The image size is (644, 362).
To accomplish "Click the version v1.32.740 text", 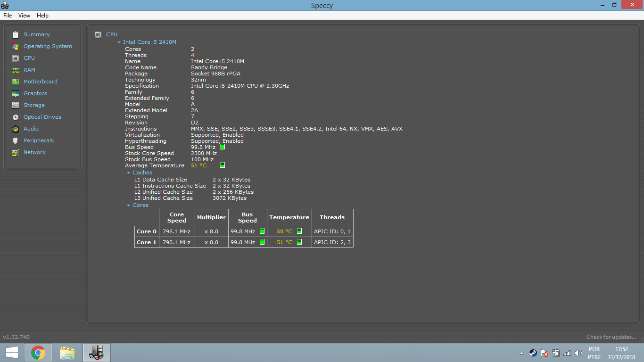I will click(17, 337).
